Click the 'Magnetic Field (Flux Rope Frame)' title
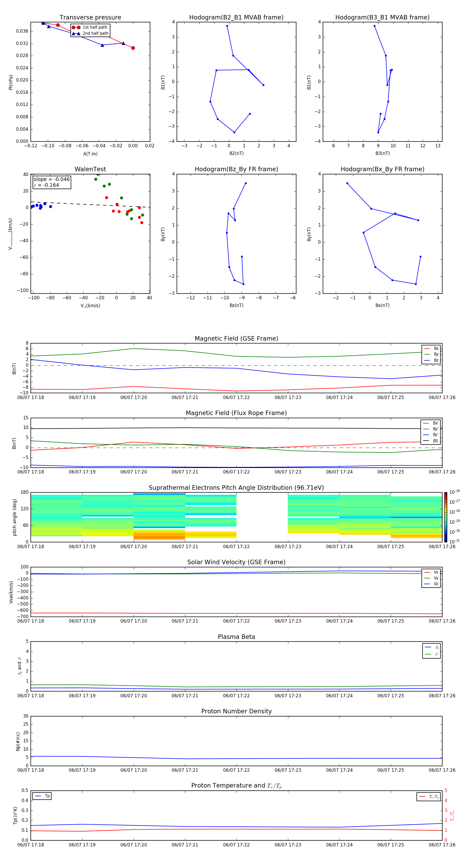Image resolution: width=473 pixels, height=868 pixels. pos(236,413)
